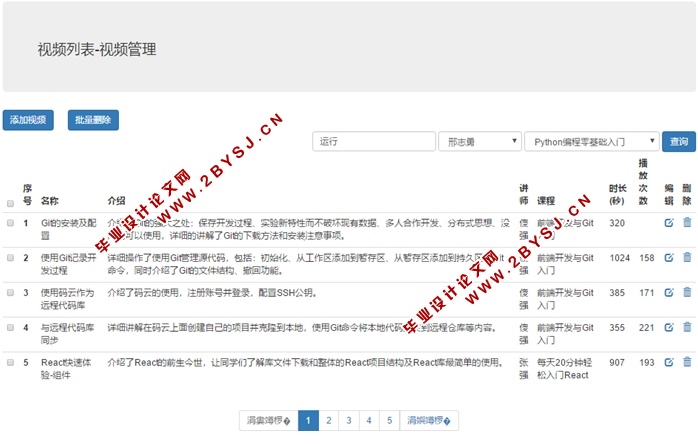Viewport: 698px width, 445px height.
Task: Click the 课程 column header
Action: tap(546, 201)
